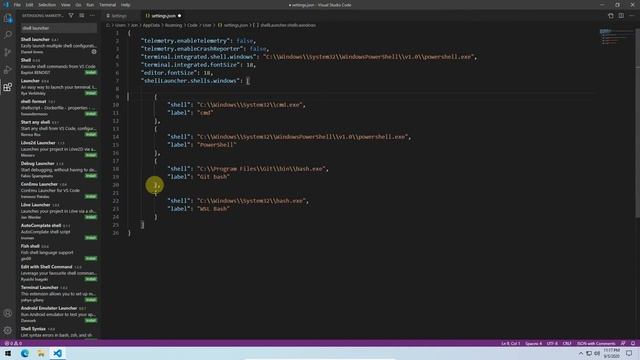Image resolution: width=640 pixels, height=360 pixels.
Task: Install the ConEmu Launcher extension
Action: pos(91,196)
